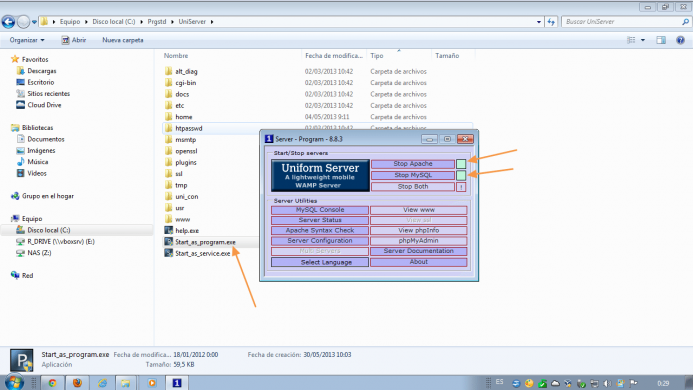Viewport: 693px width, 390px height.
Task: Open NAS (Z:) drive
Action: tap(39, 253)
